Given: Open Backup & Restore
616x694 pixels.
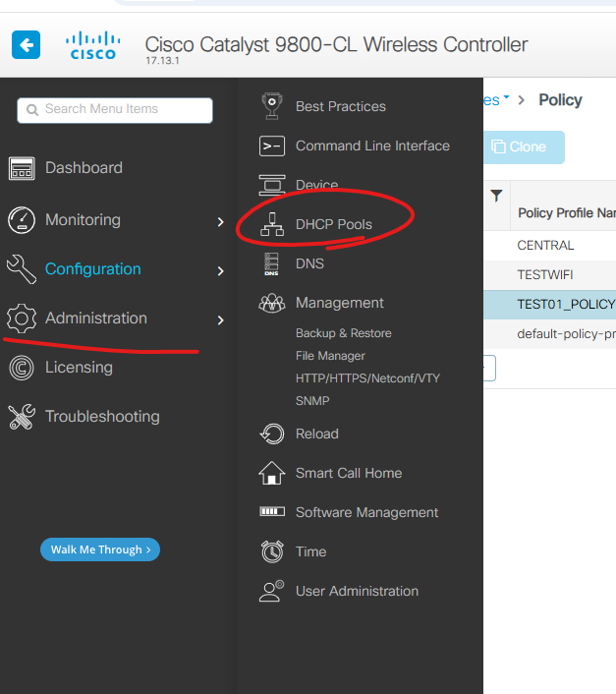Looking at the screenshot, I should coord(344,333).
